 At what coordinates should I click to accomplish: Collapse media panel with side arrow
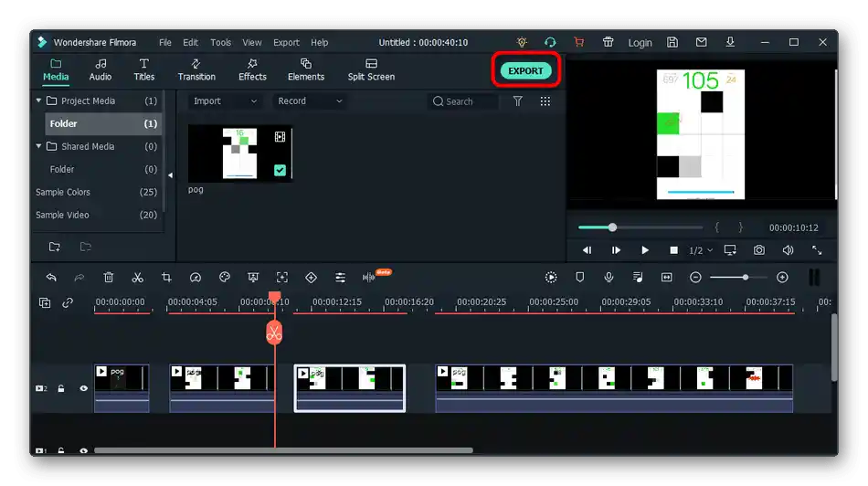click(170, 174)
